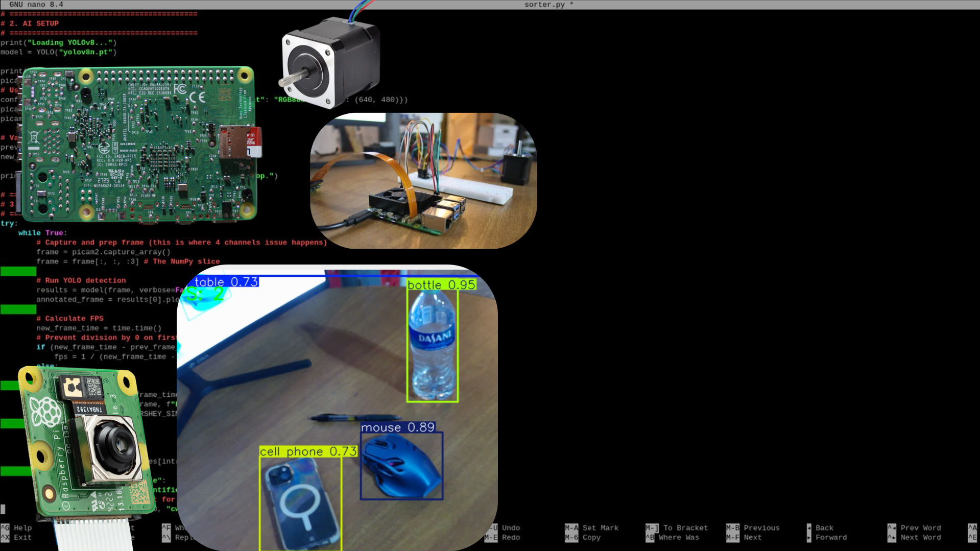This screenshot has height=551, width=980.
Task: Click the 'mouse 0.89' detection label
Action: [x=398, y=427]
